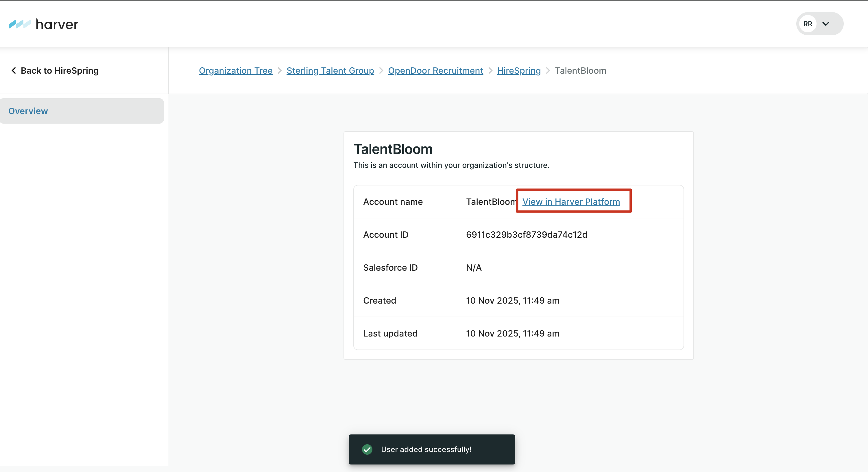Click the back arrow beside HireSpring
This screenshot has width=868, height=472.
[14, 70]
